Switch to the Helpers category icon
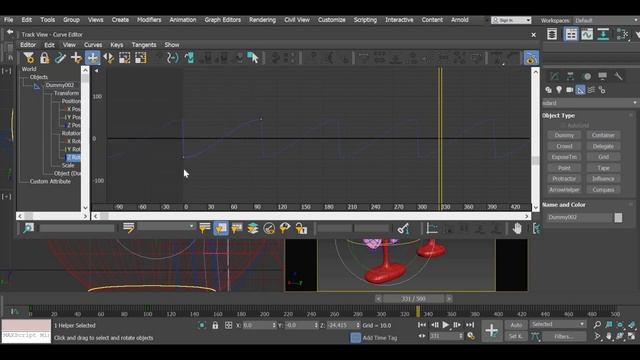 (580, 90)
